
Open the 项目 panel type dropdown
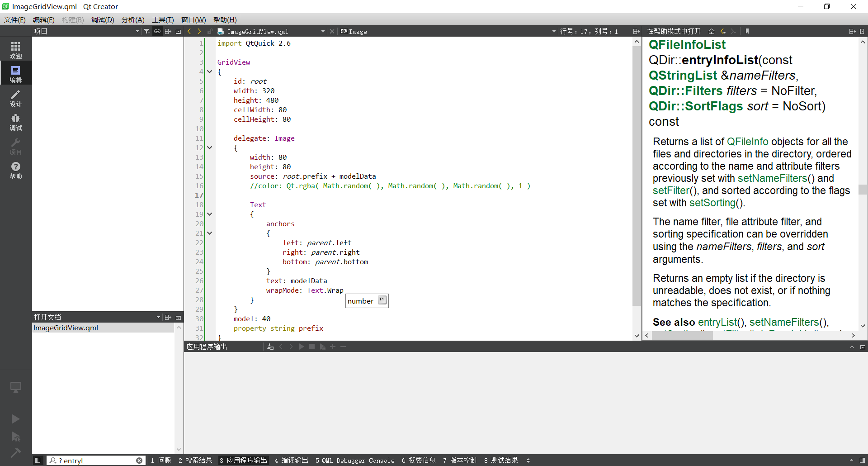click(137, 31)
